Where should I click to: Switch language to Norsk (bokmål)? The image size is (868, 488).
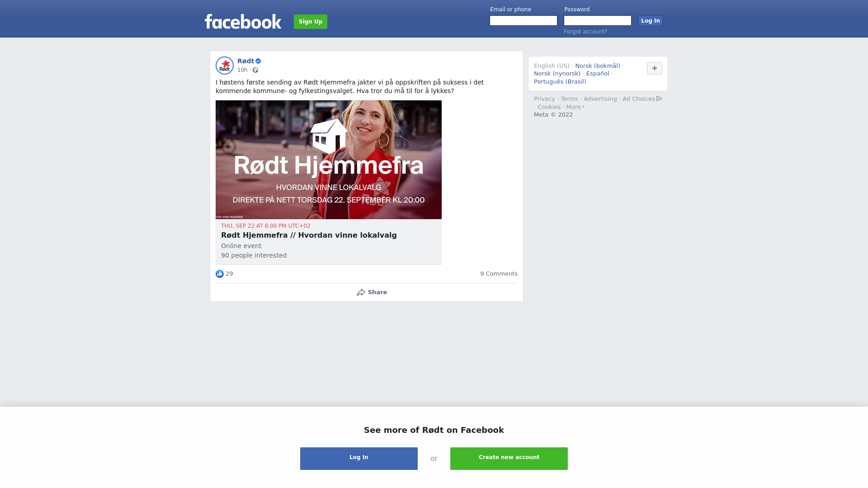tap(598, 66)
